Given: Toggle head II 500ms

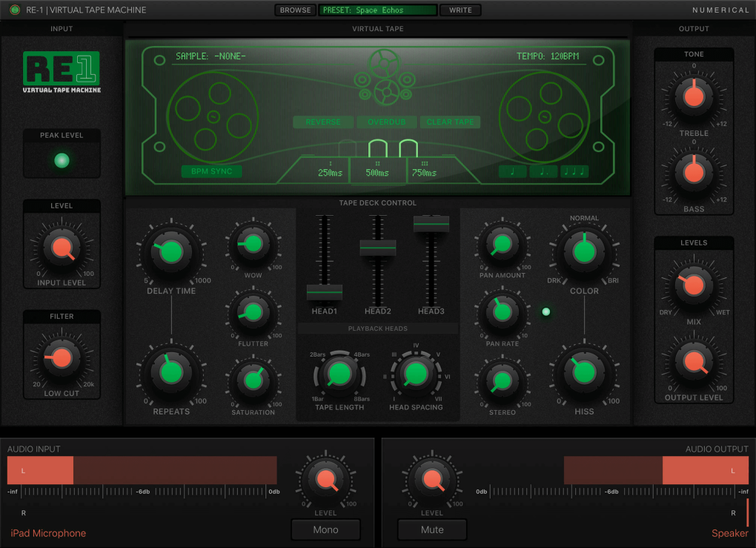Looking at the screenshot, I should pos(377,171).
